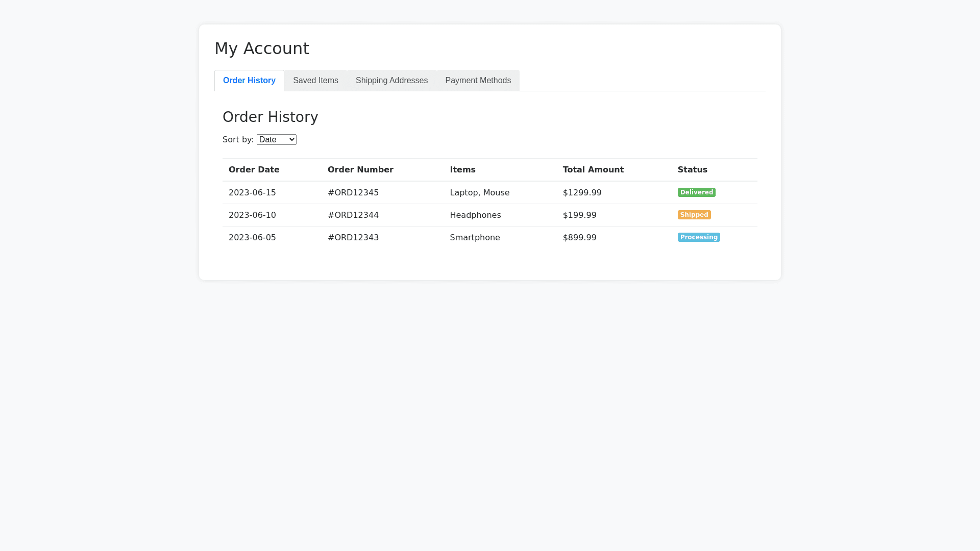Click the My Account heading
Screen dimensions: 980x551
(x=262, y=48)
